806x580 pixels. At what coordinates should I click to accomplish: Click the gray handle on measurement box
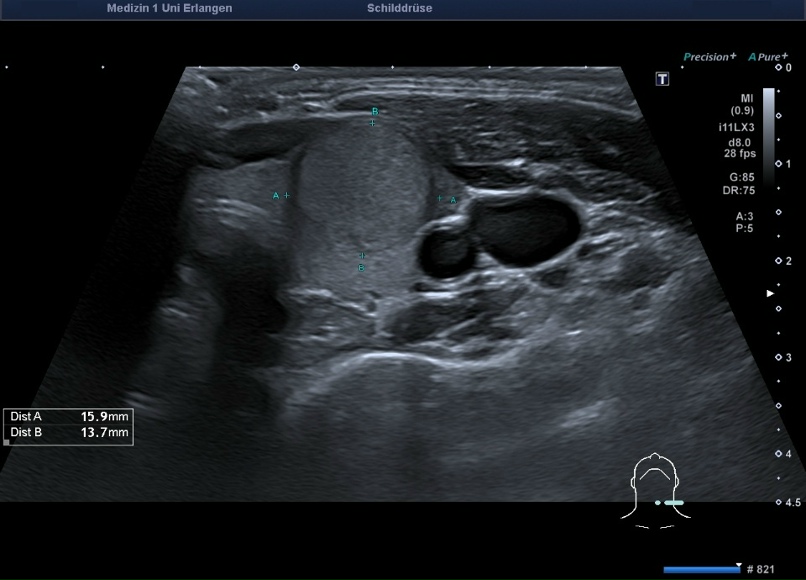[7, 441]
